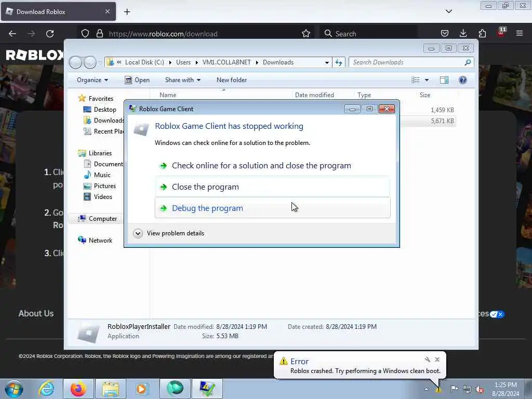532x399 pixels.
Task: Toggle the preview pane icon
Action: [x=444, y=80]
